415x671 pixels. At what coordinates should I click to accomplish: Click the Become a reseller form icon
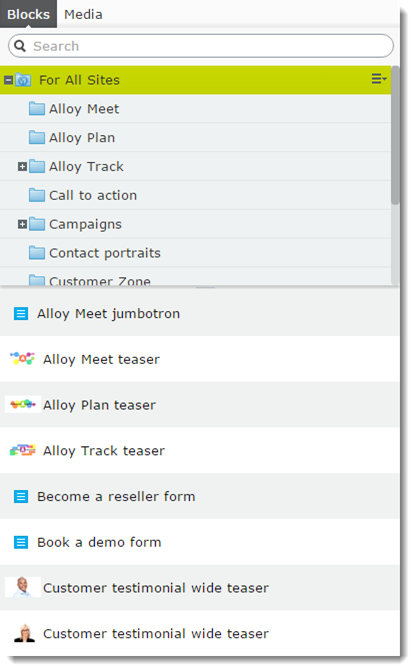click(21, 496)
